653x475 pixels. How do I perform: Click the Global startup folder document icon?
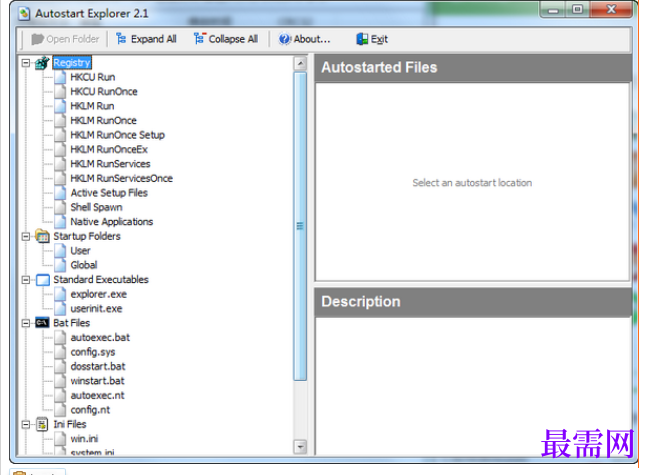click(60, 265)
